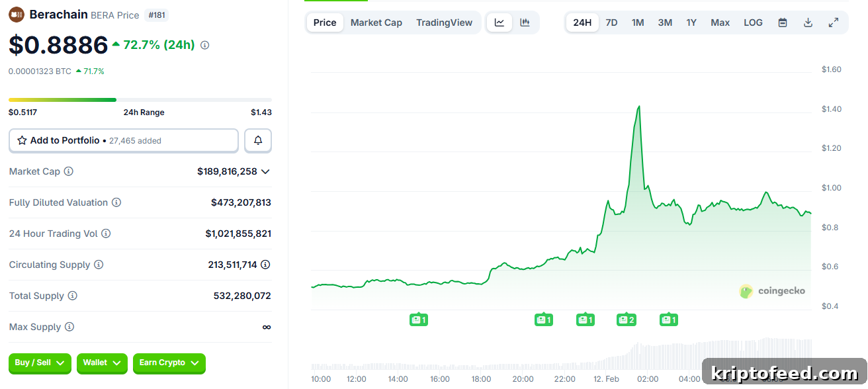Click the info icon next to Fully Diluted Valuation
The width and height of the screenshot is (868, 389).
coord(116,202)
